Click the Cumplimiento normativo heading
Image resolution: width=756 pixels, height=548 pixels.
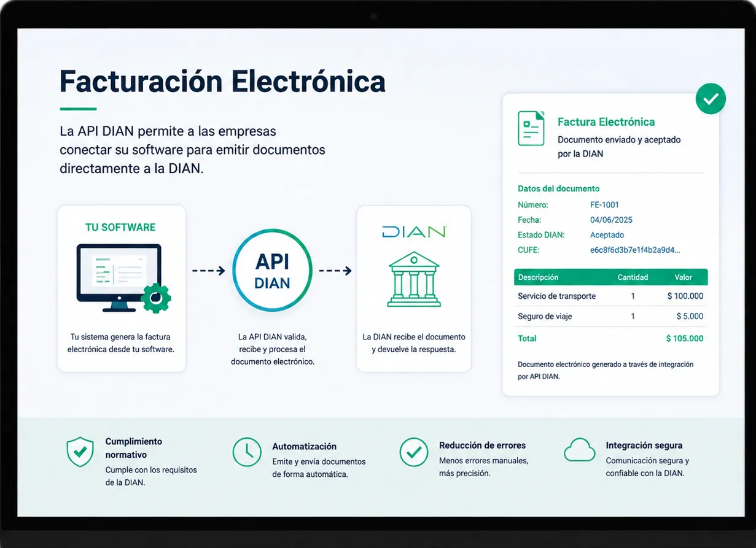click(x=134, y=448)
